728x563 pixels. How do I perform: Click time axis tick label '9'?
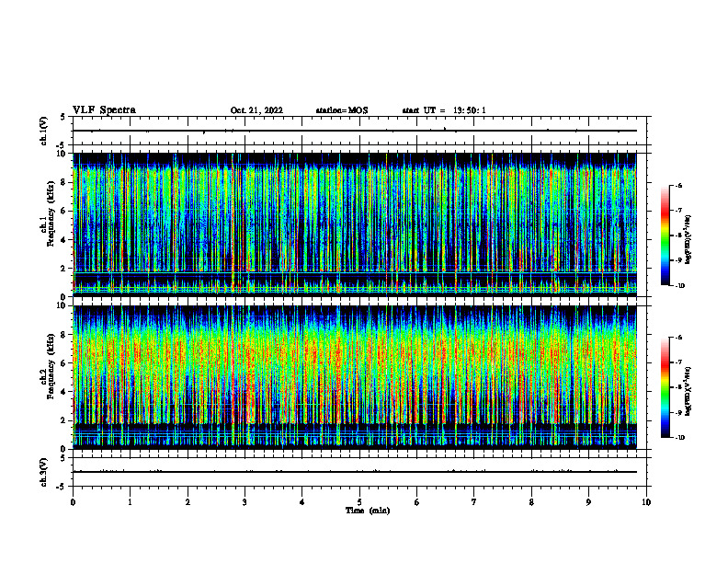pos(588,502)
